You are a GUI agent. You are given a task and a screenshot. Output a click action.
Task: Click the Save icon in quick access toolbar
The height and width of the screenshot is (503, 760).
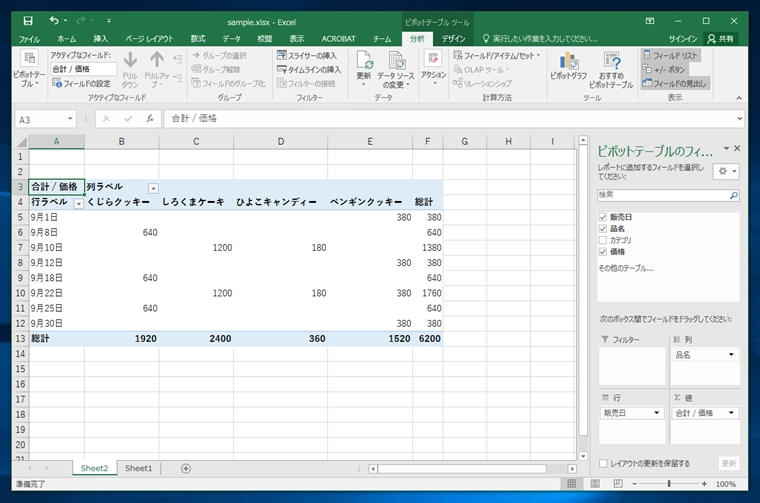pos(27,20)
